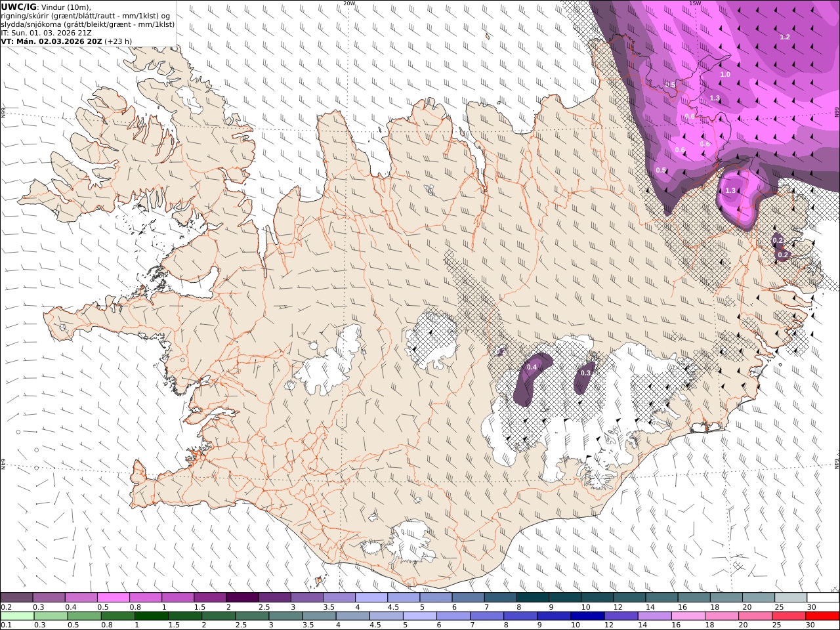Pick the top-row purple swatch labeled 0.3

pos(49,598)
